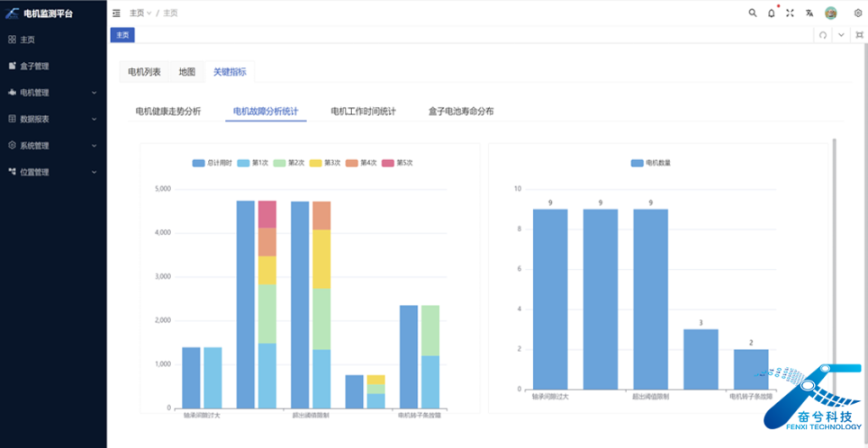Collapse the sidebar with the hamburger icon
Viewport: 868px width, 448px height.
pos(116,13)
